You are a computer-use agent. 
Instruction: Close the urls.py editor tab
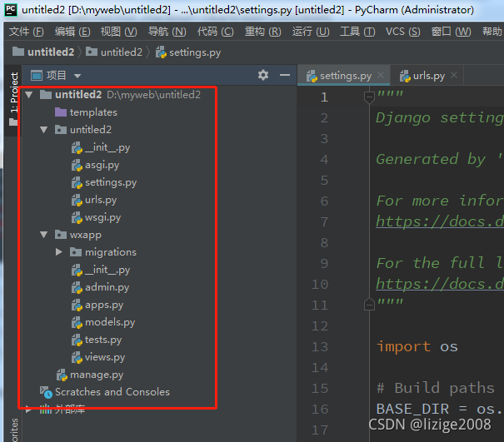[454, 75]
